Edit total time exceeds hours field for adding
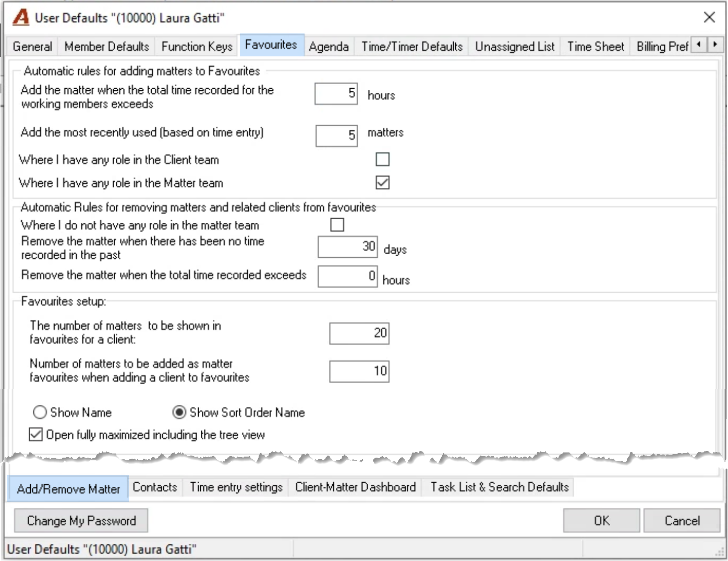 tap(336, 94)
